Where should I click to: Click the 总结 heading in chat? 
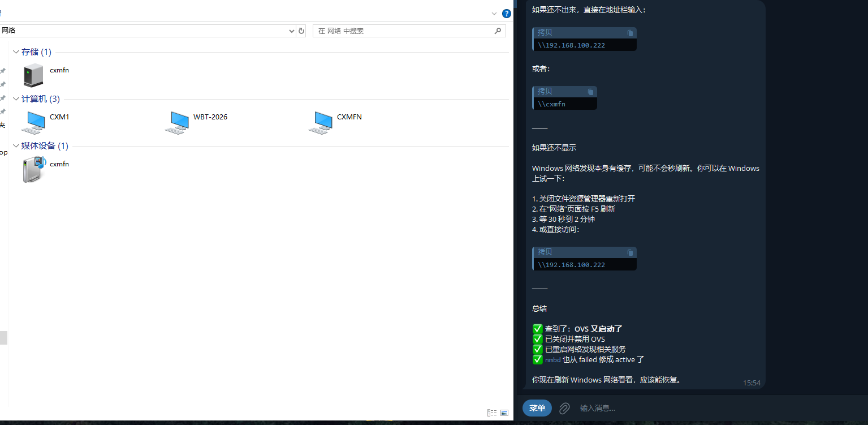coord(539,309)
